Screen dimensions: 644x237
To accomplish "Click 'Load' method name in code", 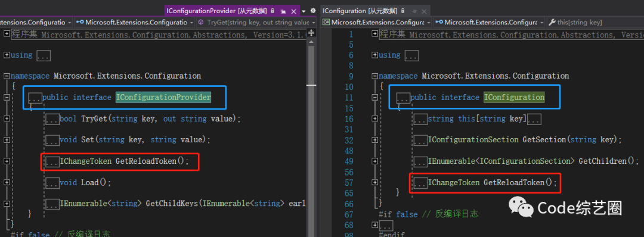I will (89, 182).
